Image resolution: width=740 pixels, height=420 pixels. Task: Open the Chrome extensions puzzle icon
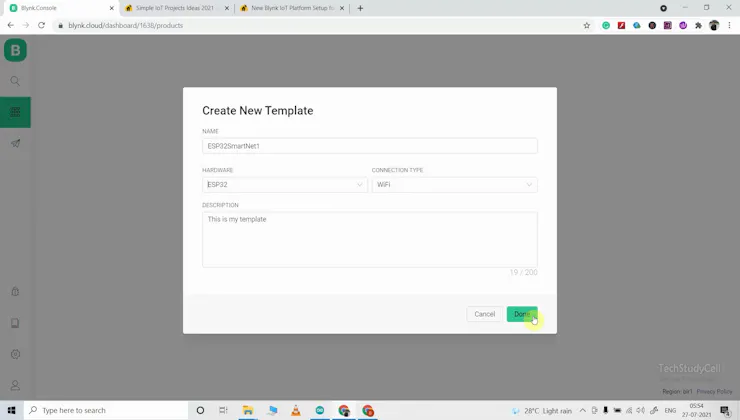coord(698,25)
